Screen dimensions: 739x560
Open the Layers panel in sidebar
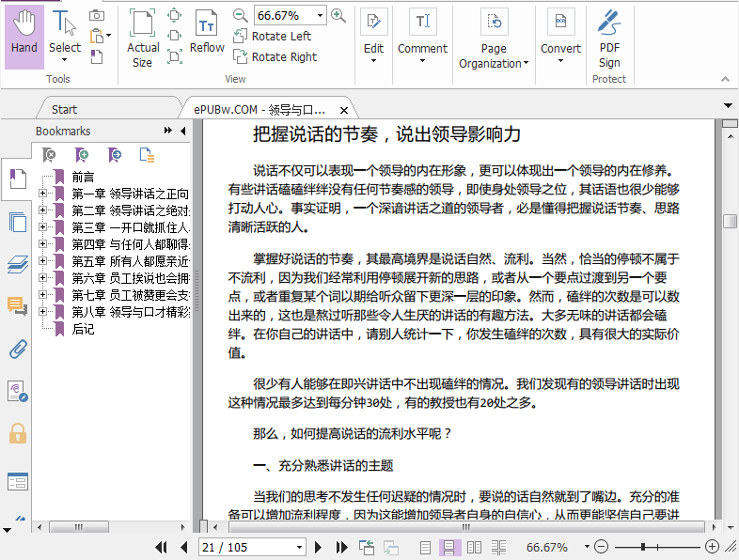coord(16,265)
